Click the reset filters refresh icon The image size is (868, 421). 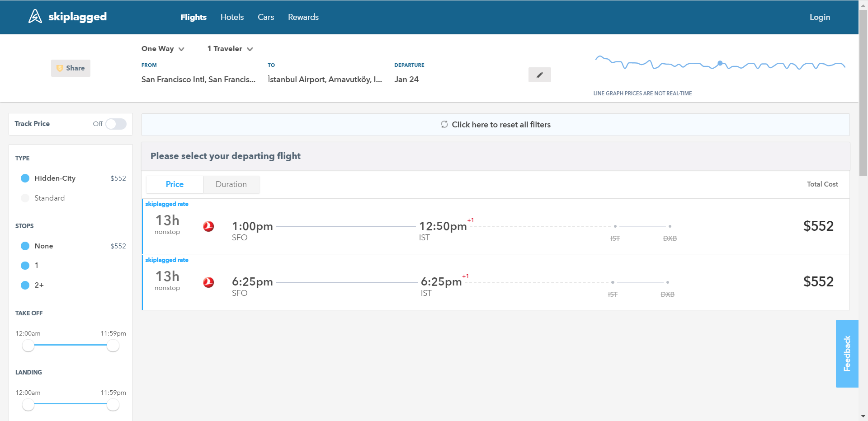(444, 124)
